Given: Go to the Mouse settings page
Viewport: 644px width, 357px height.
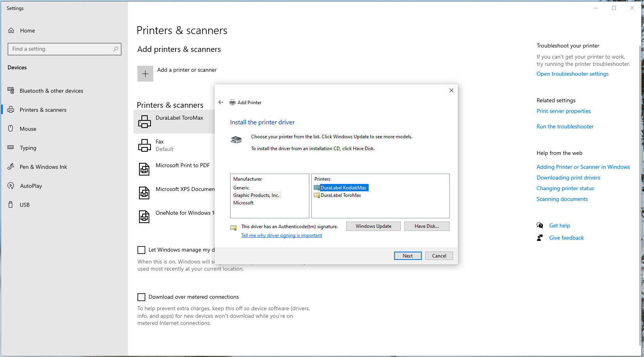Looking at the screenshot, I should (x=28, y=129).
